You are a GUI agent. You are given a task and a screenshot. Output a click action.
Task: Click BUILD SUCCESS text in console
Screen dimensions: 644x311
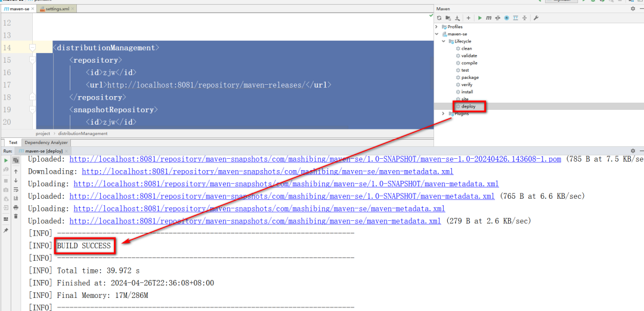pos(84,246)
